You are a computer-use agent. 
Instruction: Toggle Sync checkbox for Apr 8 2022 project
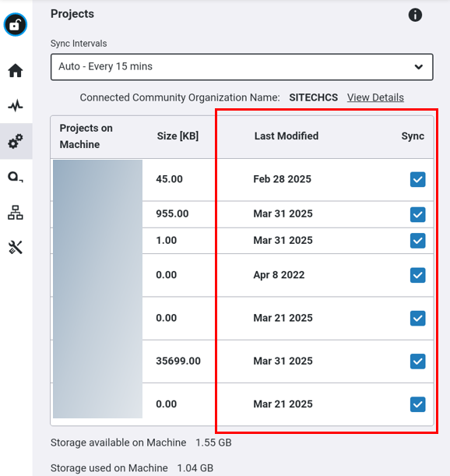(x=417, y=275)
